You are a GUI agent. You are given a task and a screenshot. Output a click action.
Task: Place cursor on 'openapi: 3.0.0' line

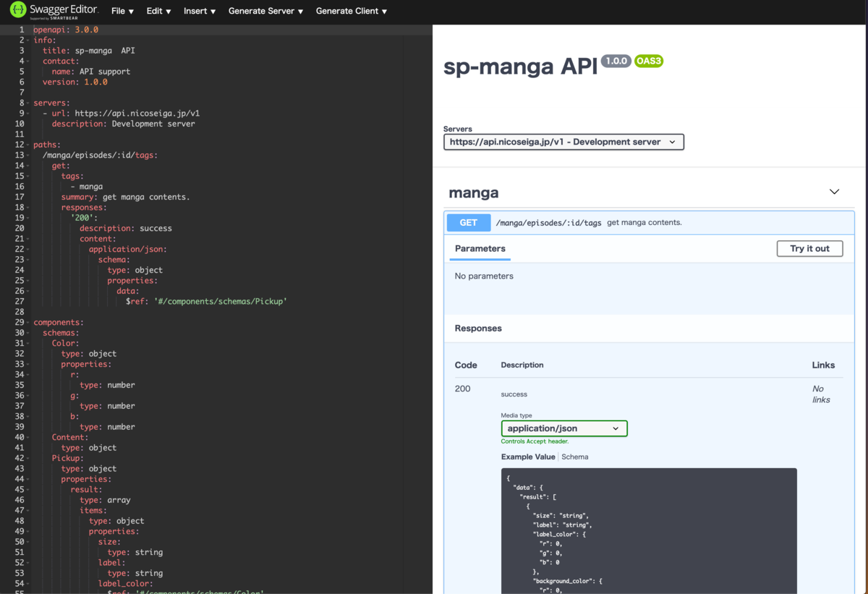[x=66, y=30]
